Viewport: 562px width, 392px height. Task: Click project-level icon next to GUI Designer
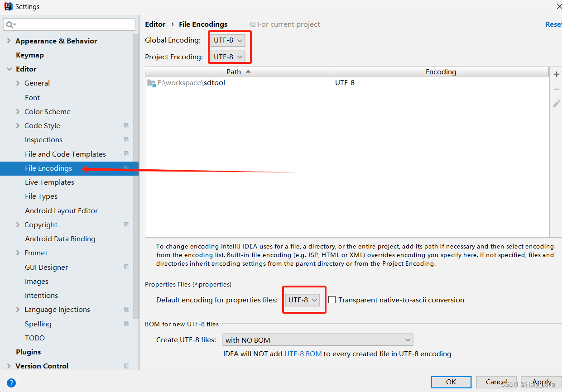pyautogui.click(x=126, y=267)
